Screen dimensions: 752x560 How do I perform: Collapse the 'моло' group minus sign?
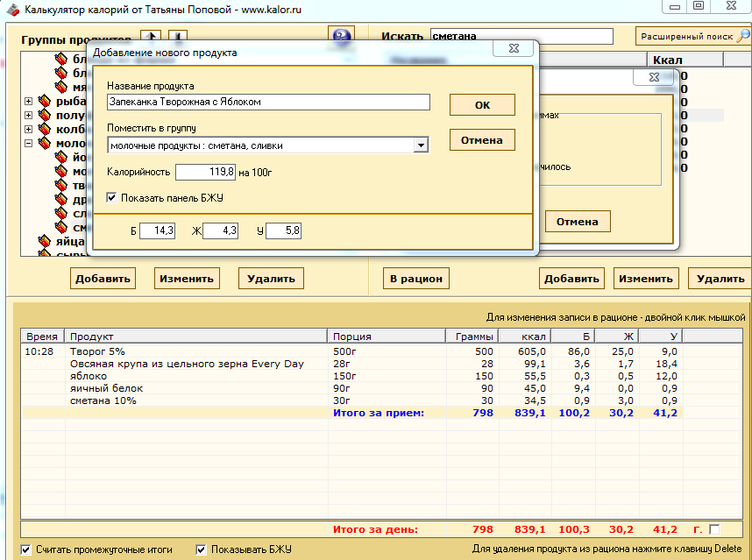(28, 143)
